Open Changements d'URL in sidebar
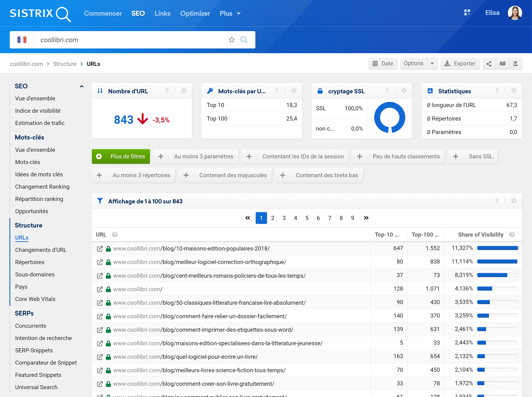Image resolution: width=532 pixels, height=397 pixels. (x=41, y=250)
